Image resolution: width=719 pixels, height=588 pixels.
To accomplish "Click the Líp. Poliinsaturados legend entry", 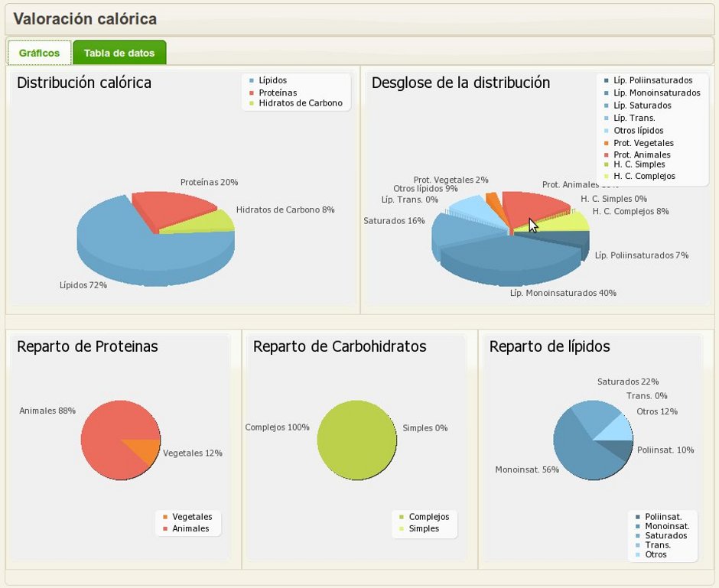I will tap(649, 80).
